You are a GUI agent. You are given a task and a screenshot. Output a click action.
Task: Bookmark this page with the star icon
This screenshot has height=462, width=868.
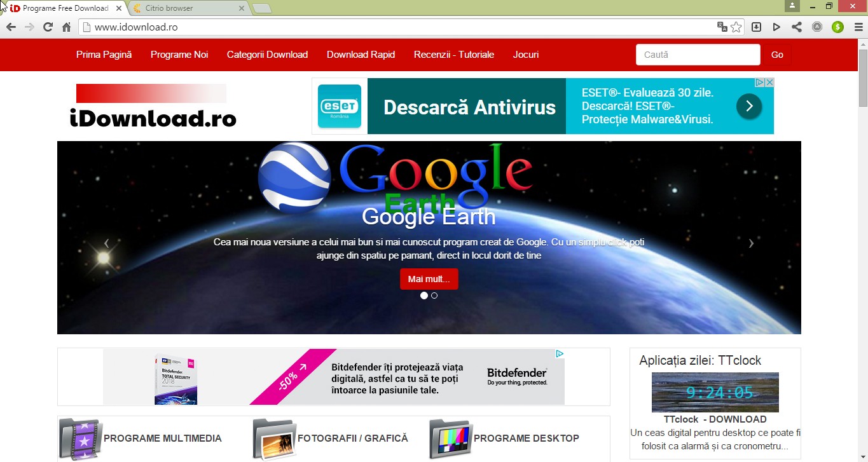(736, 27)
